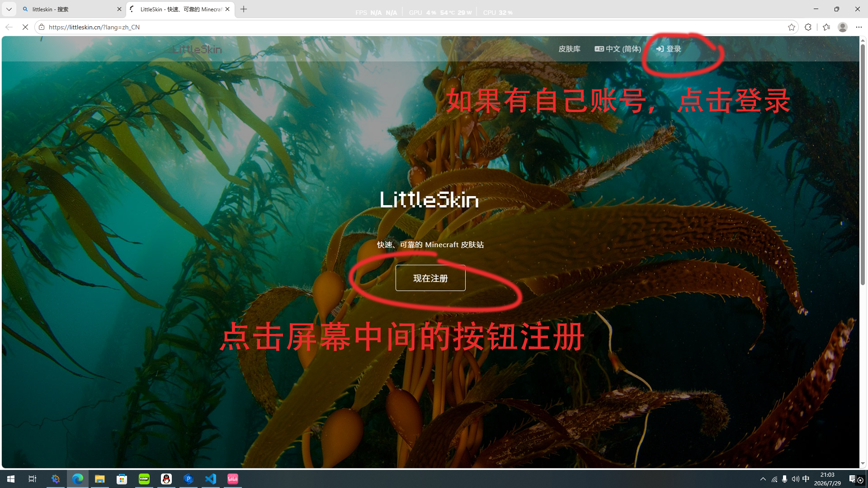
Task: Expand the 中文 (简体) language selector
Action: click(618, 49)
